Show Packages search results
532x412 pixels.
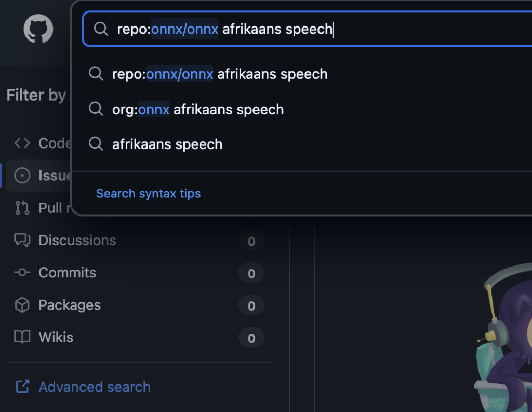tap(70, 305)
